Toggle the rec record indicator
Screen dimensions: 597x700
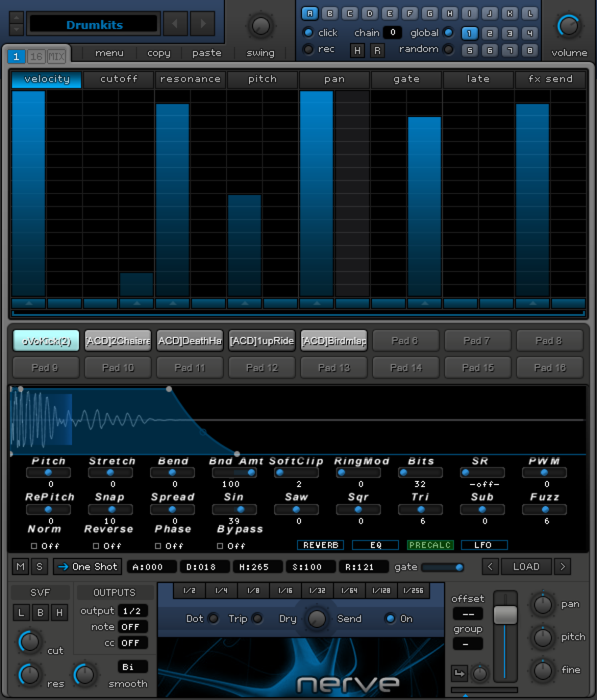308,49
